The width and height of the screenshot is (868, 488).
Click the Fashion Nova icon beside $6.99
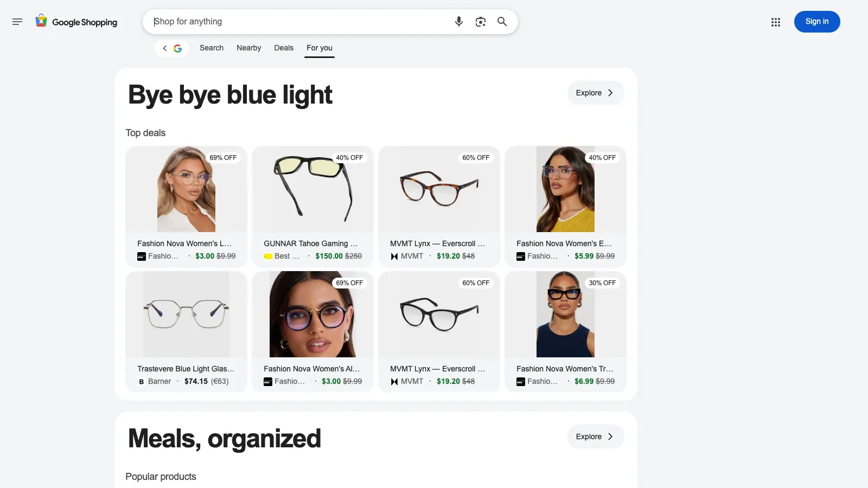[x=521, y=382]
